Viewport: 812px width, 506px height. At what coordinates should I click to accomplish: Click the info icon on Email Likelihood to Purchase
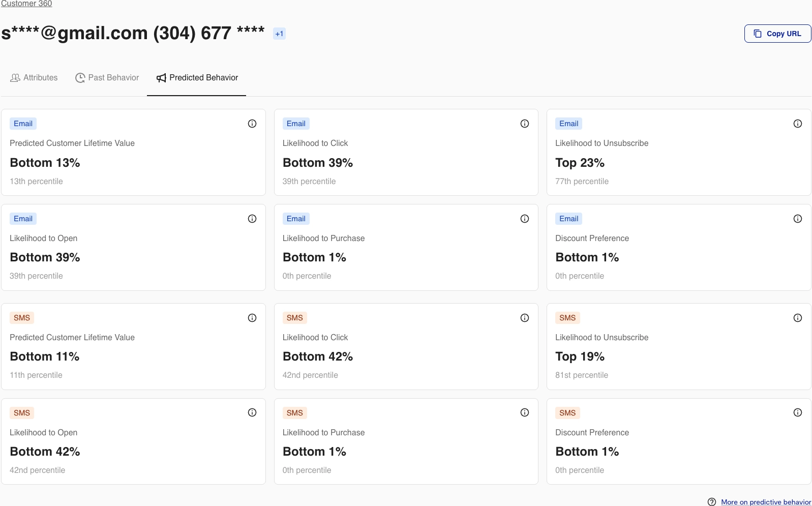coord(525,219)
